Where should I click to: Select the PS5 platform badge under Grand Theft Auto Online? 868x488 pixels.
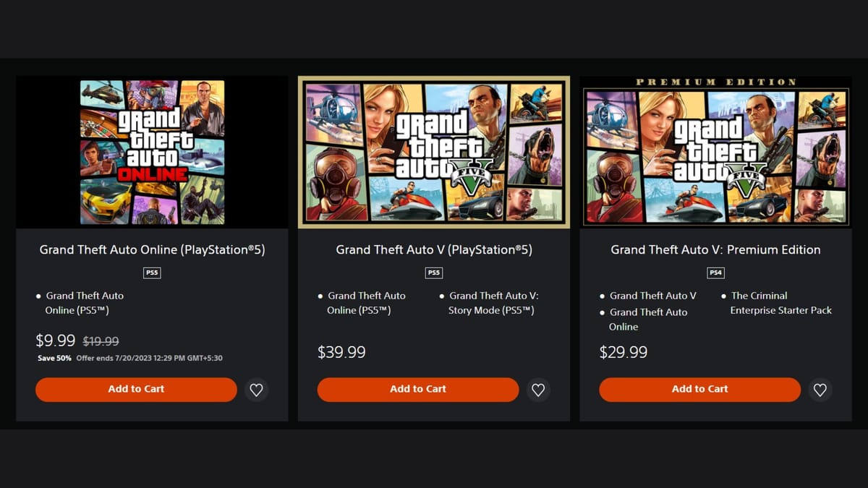coord(152,273)
